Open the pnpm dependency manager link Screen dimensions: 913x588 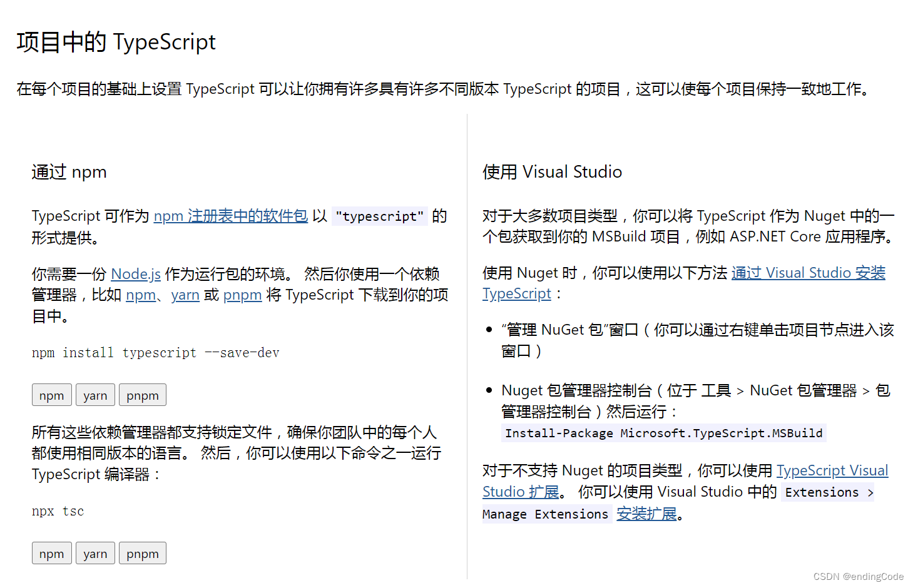click(x=242, y=295)
